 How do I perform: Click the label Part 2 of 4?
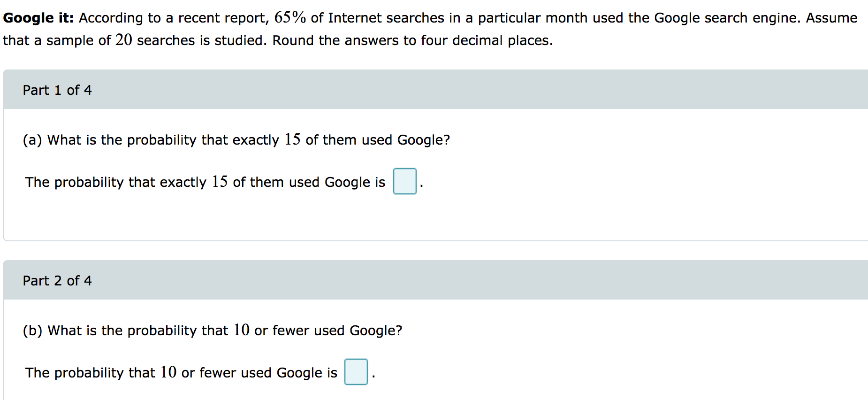click(x=57, y=280)
